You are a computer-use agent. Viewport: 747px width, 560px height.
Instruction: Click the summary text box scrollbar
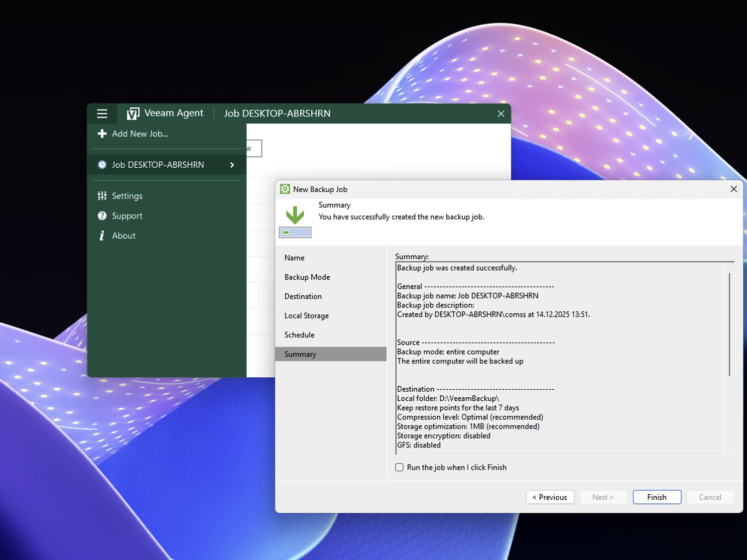click(x=730, y=324)
